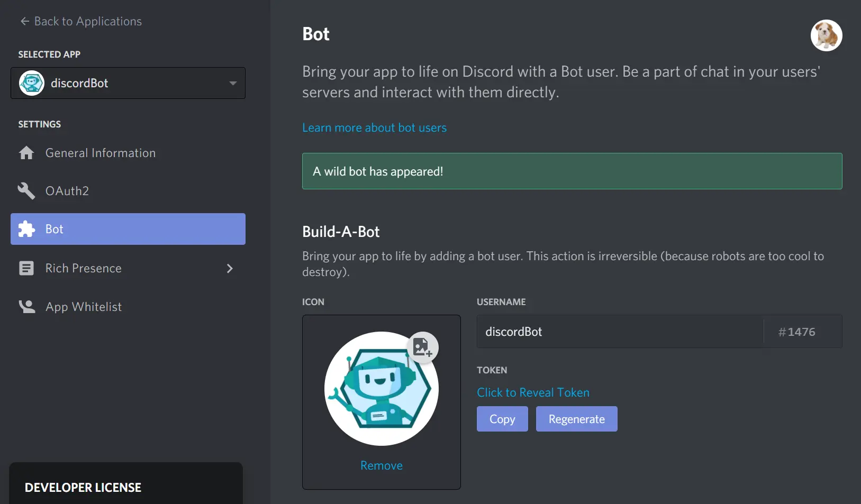Open the Learn more about bot users link
This screenshot has width=861, height=504.
[x=374, y=127]
